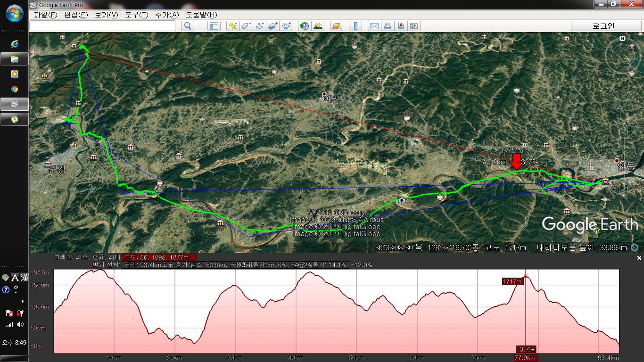
Task: Open the green uTorrent taskbar icon
Action: point(14,119)
